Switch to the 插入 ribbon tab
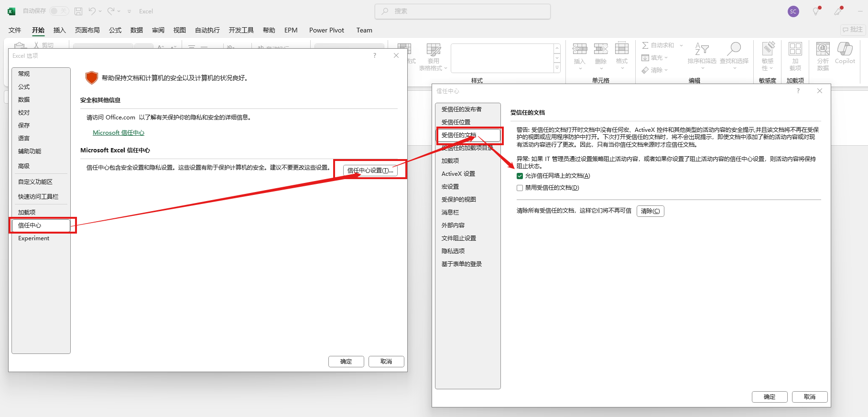The height and width of the screenshot is (417, 868). [59, 30]
